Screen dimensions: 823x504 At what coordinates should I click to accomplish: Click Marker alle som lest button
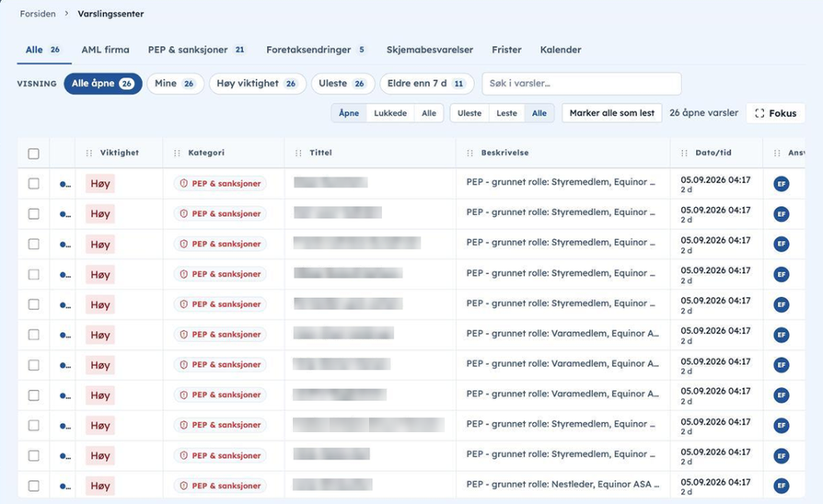pyautogui.click(x=612, y=113)
